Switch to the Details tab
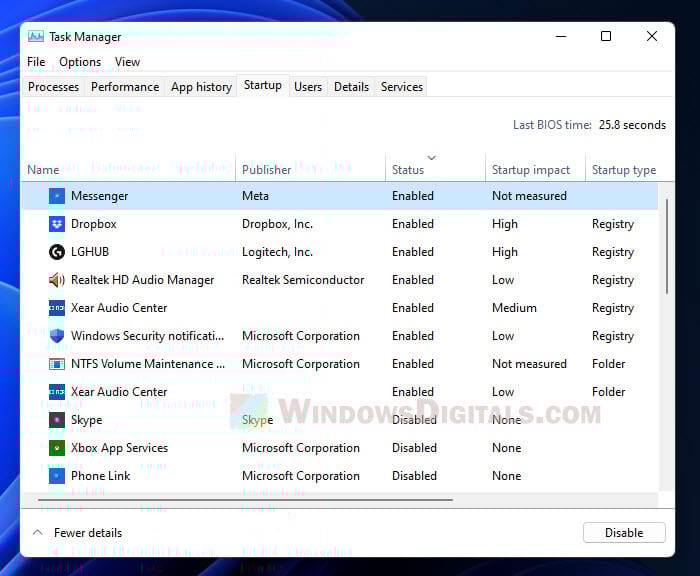 [x=352, y=87]
